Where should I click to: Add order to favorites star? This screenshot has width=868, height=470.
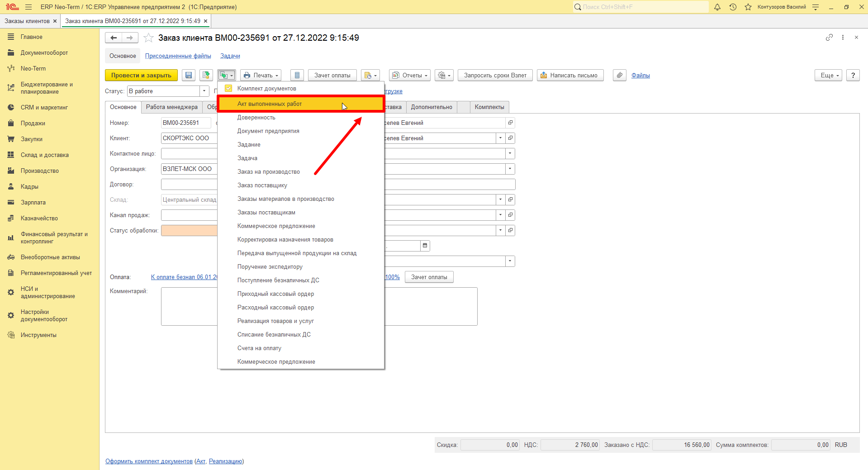(148, 38)
